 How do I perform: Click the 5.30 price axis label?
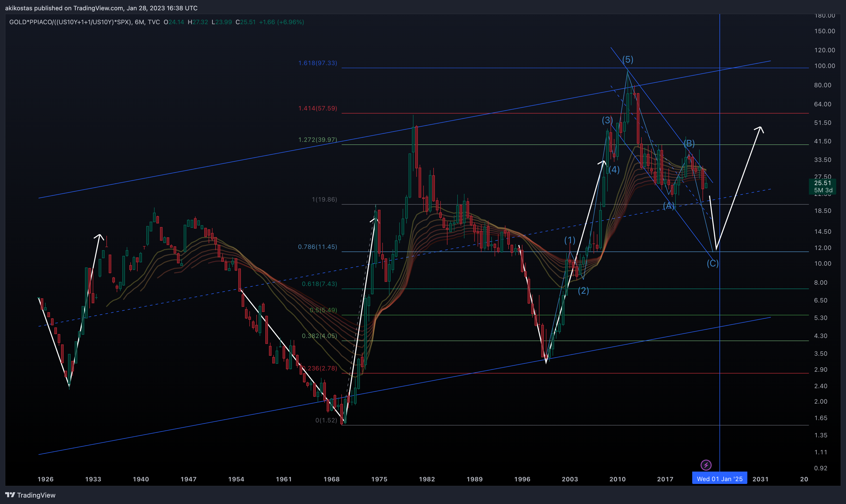tap(820, 318)
